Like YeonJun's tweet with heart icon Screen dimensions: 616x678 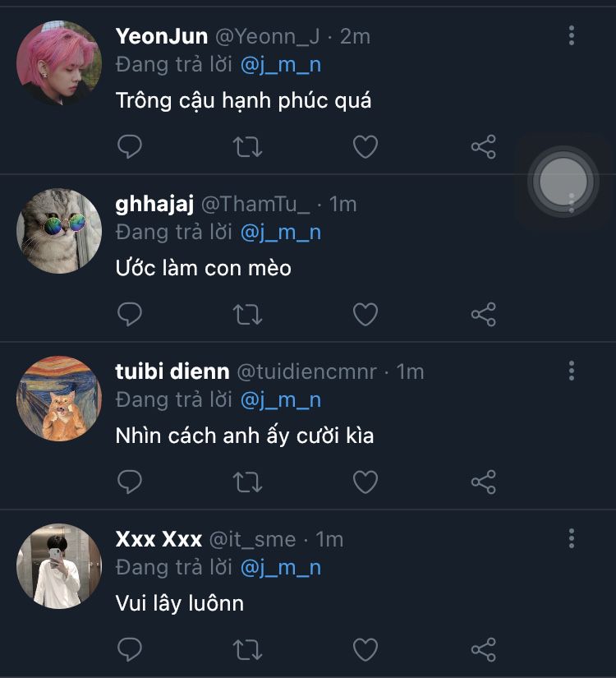(365, 146)
